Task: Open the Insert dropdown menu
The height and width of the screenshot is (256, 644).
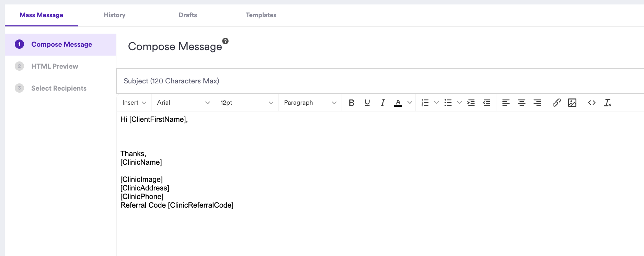Action: [x=134, y=103]
